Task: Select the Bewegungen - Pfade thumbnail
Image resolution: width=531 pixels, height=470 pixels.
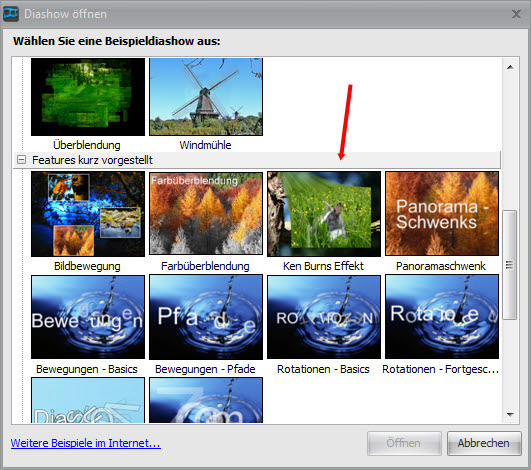Action: point(206,317)
